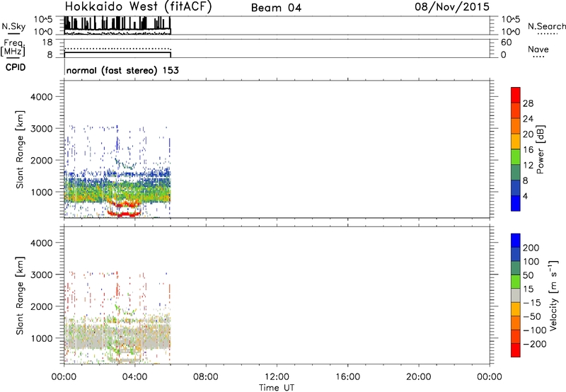The height and width of the screenshot is (392, 566).
Task: Click the 'Nave' legend label
Action: pos(538,49)
